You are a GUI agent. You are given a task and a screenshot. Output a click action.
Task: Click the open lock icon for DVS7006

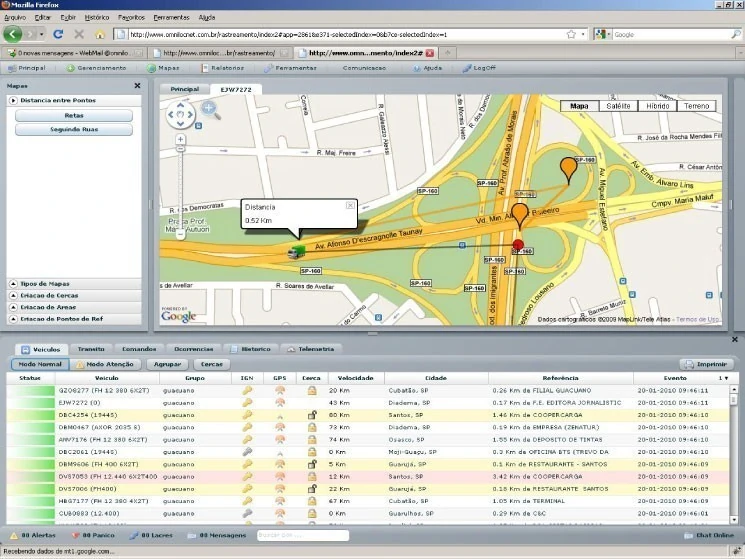point(312,489)
